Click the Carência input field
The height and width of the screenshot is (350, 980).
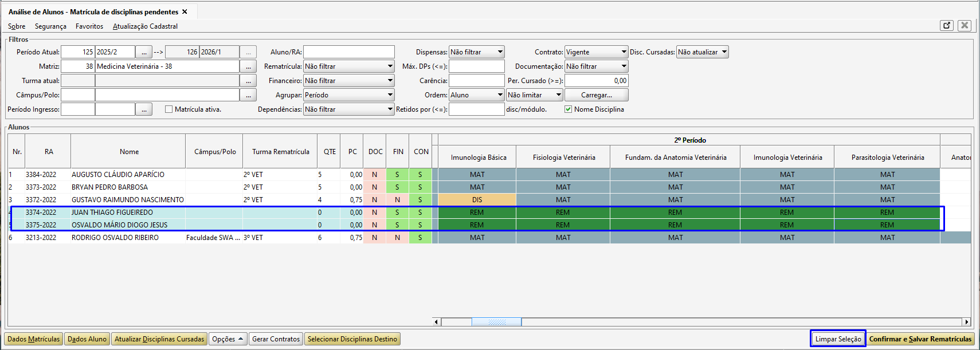477,81
